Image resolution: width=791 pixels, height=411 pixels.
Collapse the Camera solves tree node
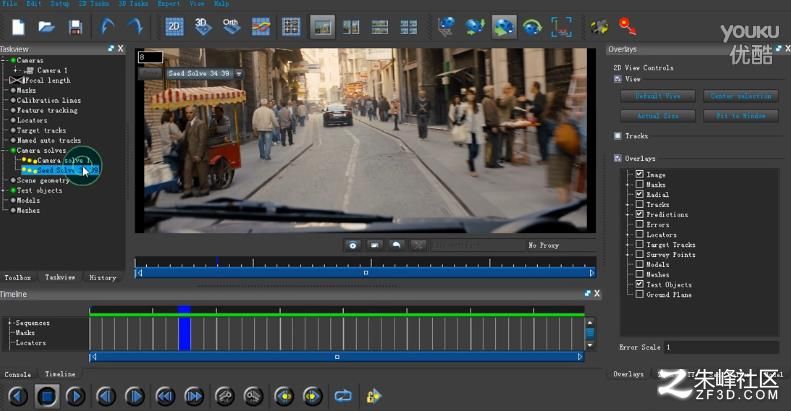tap(5, 150)
